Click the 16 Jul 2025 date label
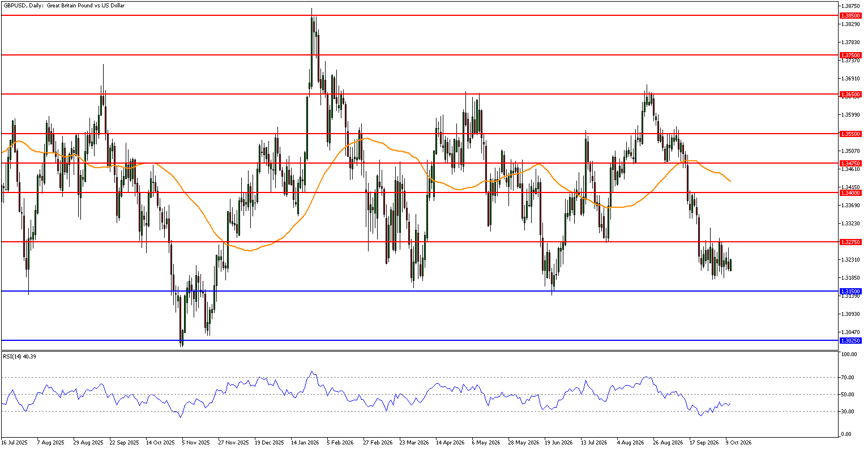The width and height of the screenshot is (868, 449). click(x=14, y=442)
